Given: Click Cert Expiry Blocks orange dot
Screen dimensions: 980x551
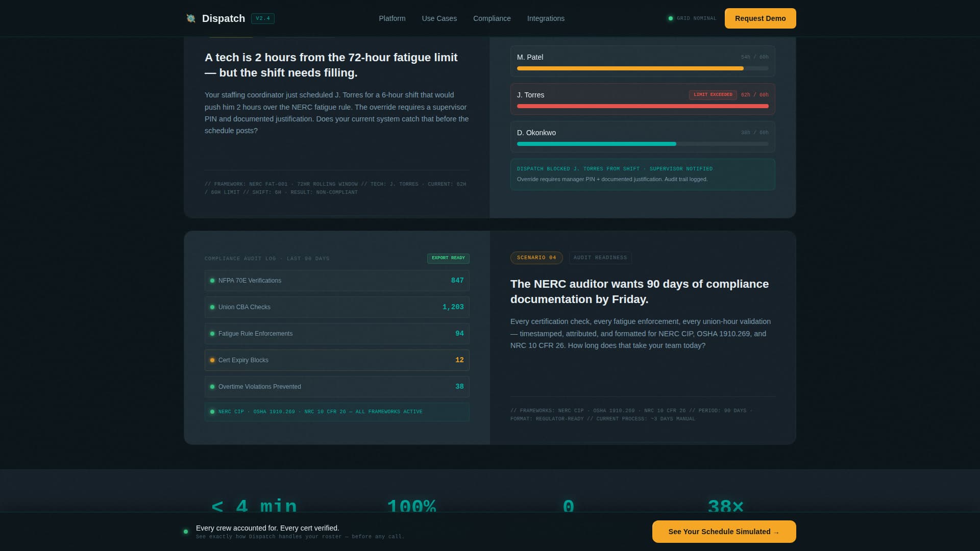Looking at the screenshot, I should click(x=212, y=360).
